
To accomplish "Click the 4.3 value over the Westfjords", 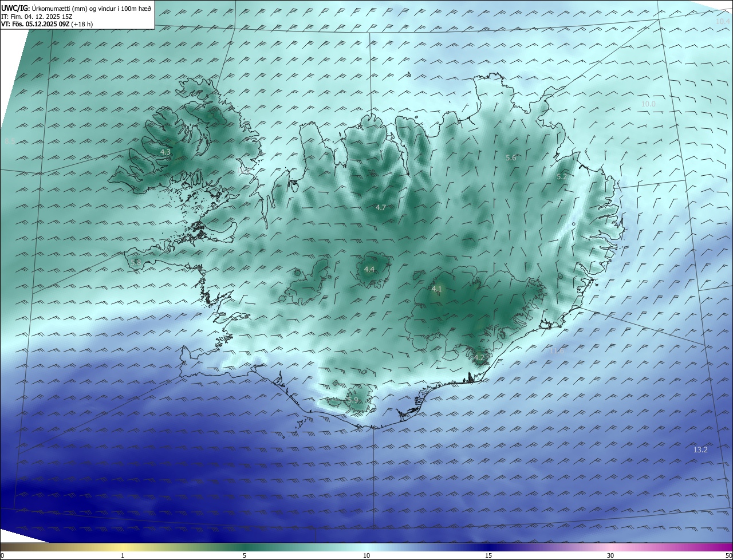I will pos(165,152).
